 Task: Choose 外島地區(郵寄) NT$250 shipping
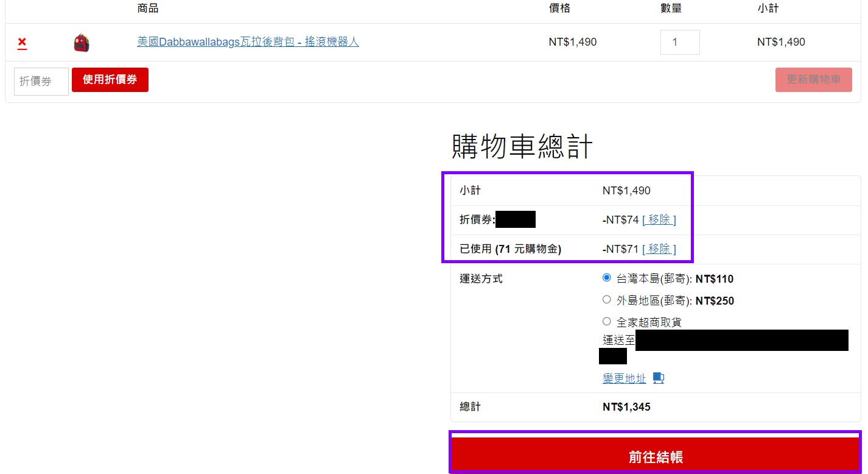coord(606,300)
